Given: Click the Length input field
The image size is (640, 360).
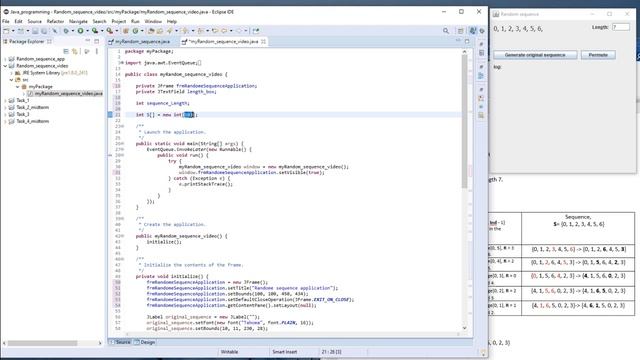Looking at the screenshot, I should pyautogui.click(x=620, y=27).
